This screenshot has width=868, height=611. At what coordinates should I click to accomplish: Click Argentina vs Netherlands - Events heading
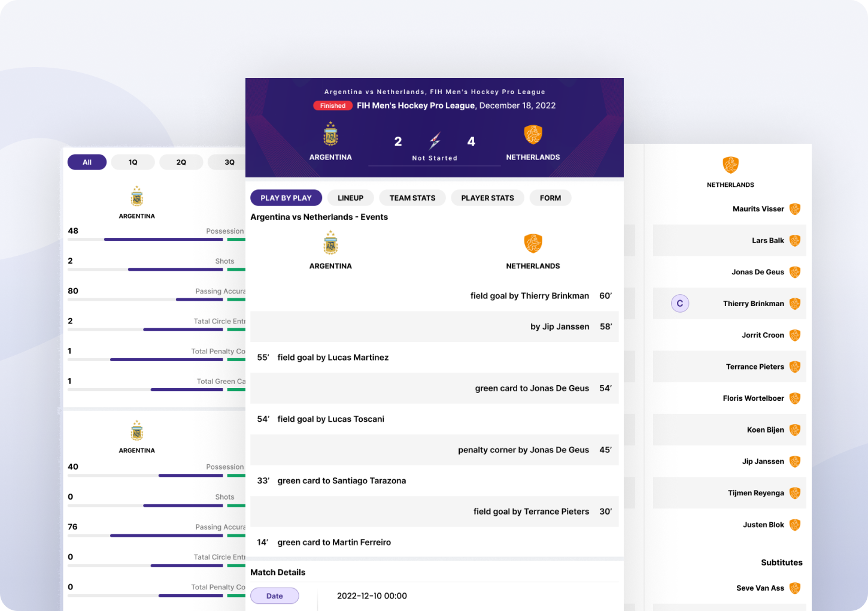[319, 217]
